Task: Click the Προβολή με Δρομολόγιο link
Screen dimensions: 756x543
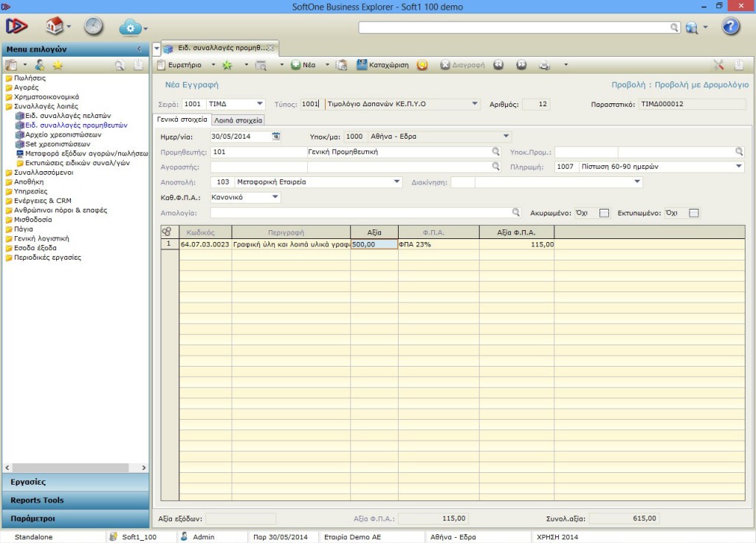Action: click(x=701, y=85)
